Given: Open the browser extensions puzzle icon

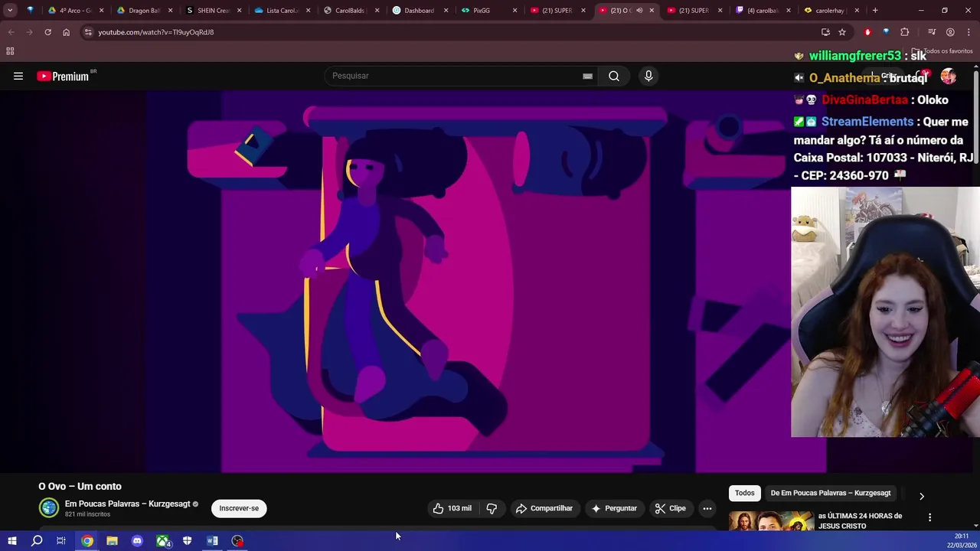Looking at the screenshot, I should point(905,32).
